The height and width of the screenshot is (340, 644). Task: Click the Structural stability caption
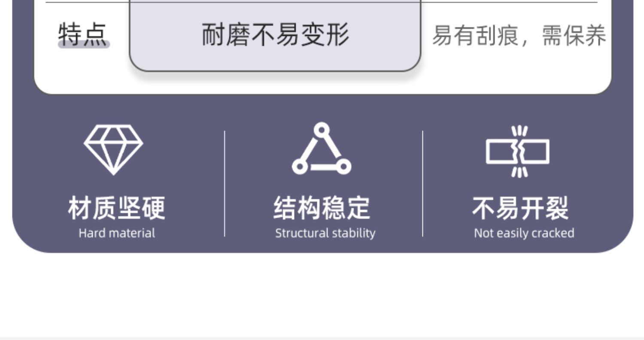coord(325,233)
